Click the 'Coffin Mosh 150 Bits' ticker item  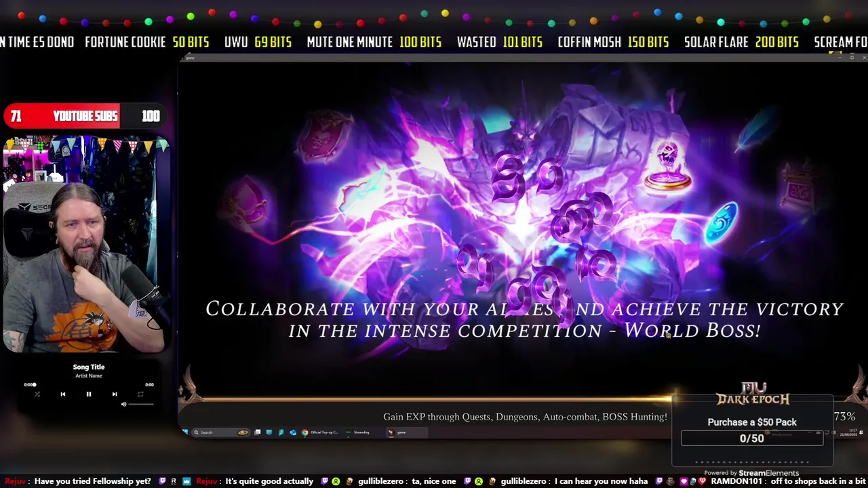614,42
